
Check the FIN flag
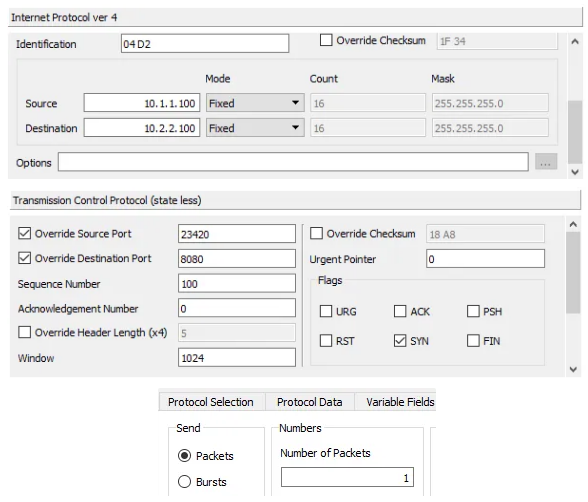click(473, 341)
